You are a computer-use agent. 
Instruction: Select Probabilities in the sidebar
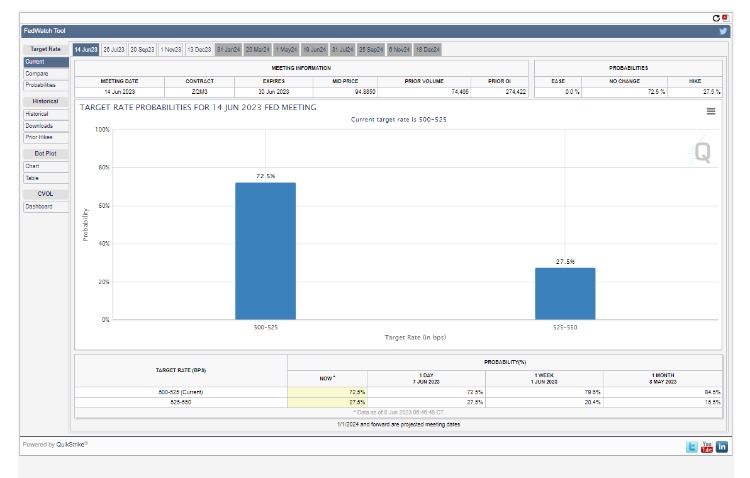coord(41,85)
